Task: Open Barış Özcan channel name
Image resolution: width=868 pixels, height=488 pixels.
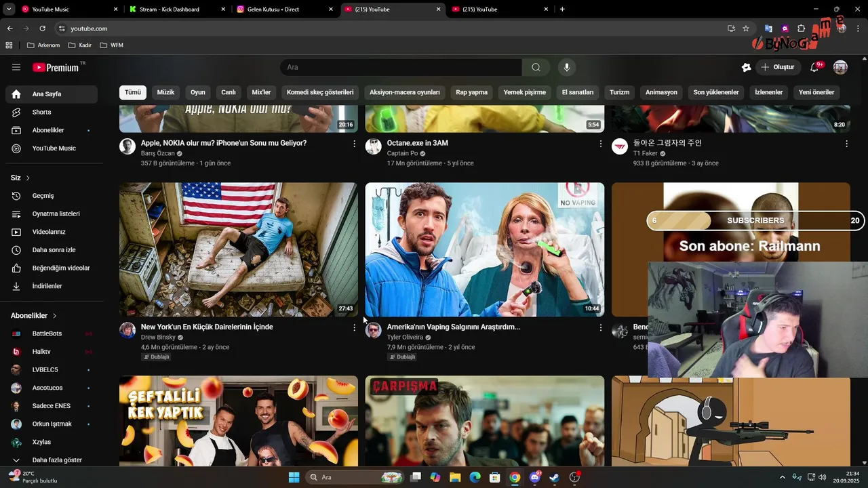Action: (158, 154)
